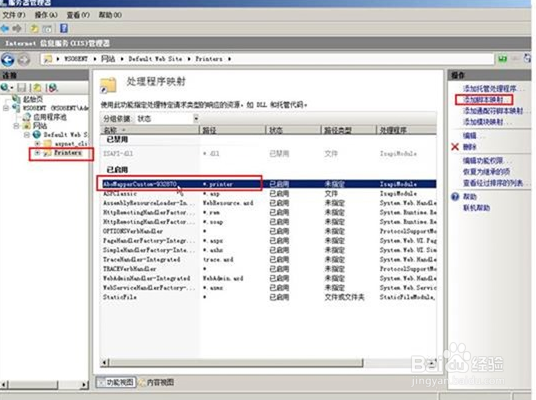Select the TraceHandler-Integrated row
This screenshot has width=536, height=400.
coord(268,259)
